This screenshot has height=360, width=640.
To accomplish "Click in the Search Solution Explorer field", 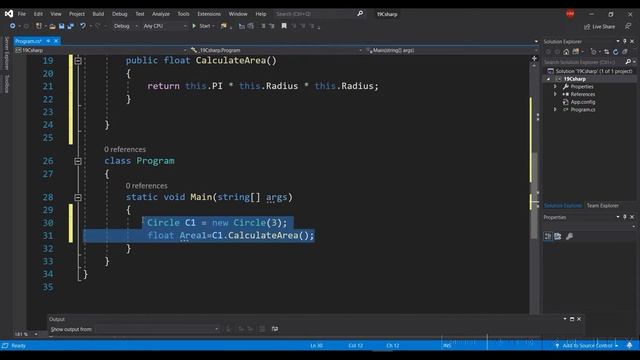I will point(583,62).
